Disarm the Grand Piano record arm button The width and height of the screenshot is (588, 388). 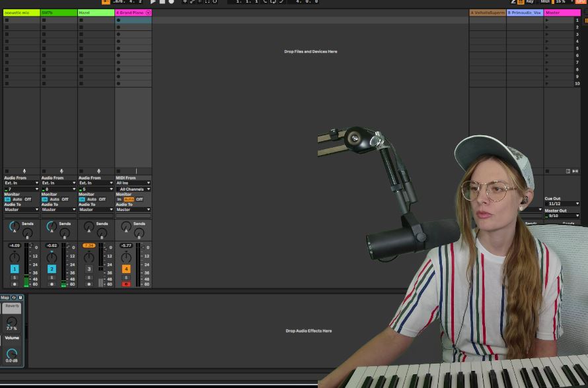tap(126, 284)
